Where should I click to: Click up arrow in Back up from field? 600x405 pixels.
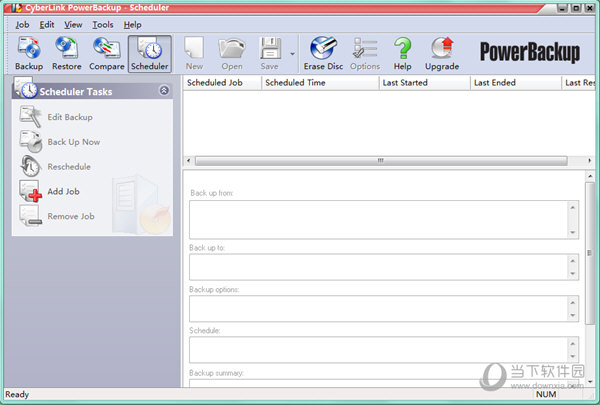(572, 207)
